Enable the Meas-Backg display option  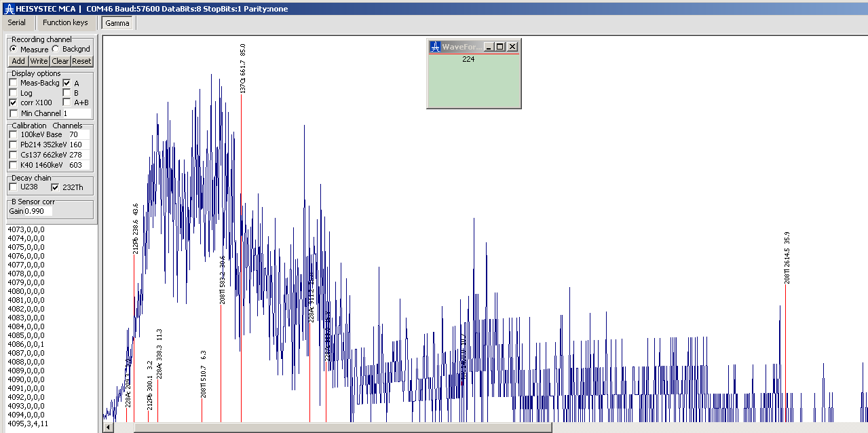[14, 83]
